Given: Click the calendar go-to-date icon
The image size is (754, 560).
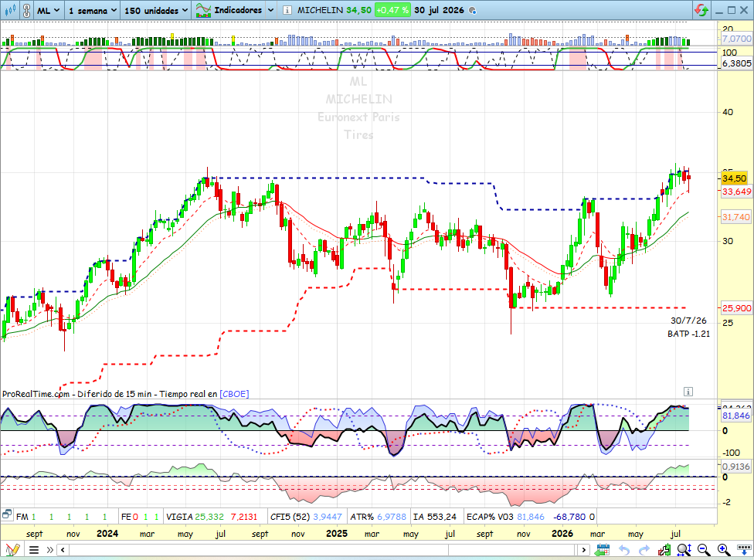Looking at the screenshot, I should [x=602, y=549].
